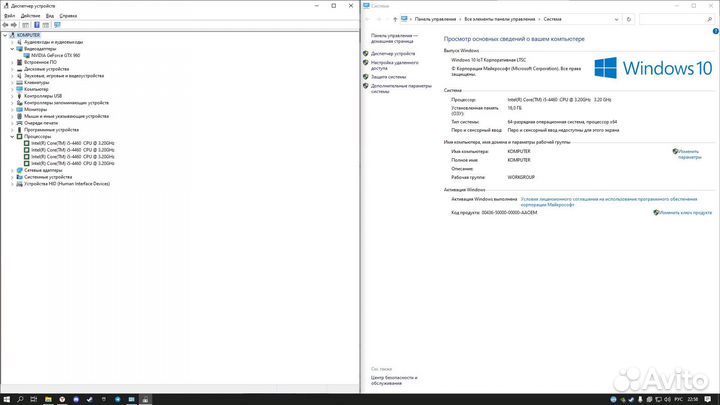Click the Back arrow in Device Manager toolbar

(x=5, y=25)
